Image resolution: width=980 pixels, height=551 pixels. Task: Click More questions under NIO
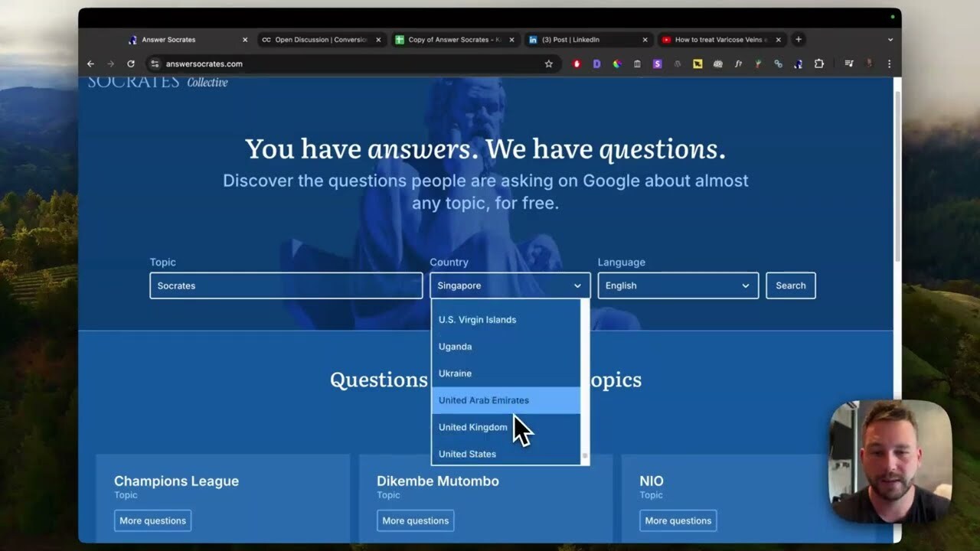[x=678, y=520]
